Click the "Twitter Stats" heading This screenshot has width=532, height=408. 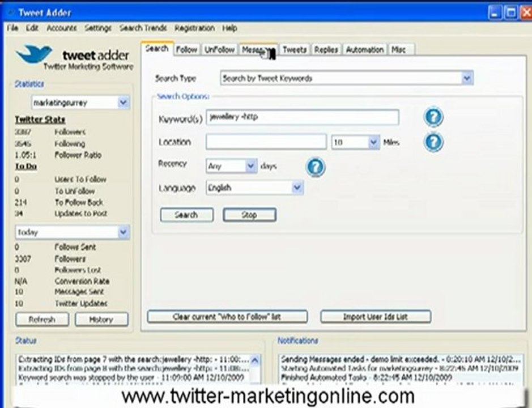tap(40, 120)
